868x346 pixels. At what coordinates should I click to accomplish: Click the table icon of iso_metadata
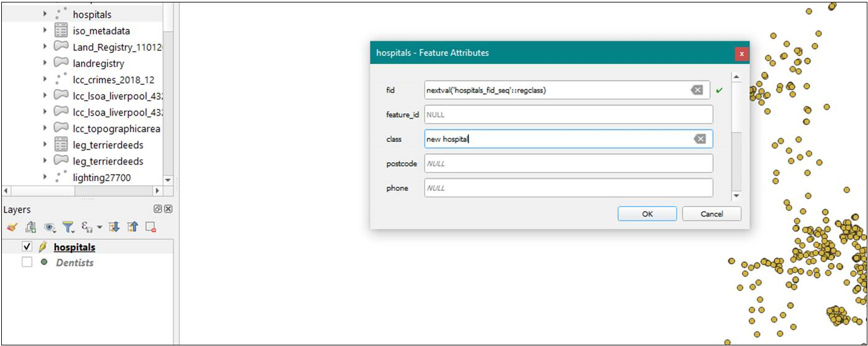(61, 31)
